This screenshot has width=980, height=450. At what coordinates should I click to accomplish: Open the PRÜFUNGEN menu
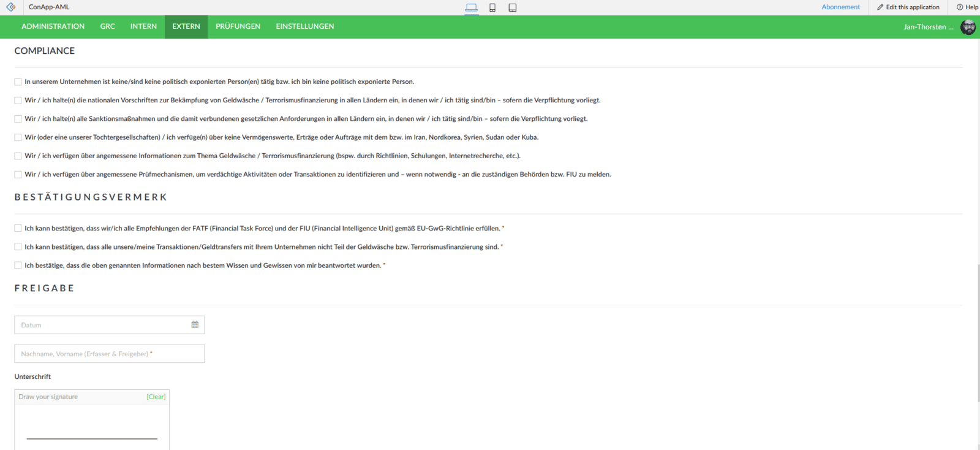pyautogui.click(x=238, y=26)
